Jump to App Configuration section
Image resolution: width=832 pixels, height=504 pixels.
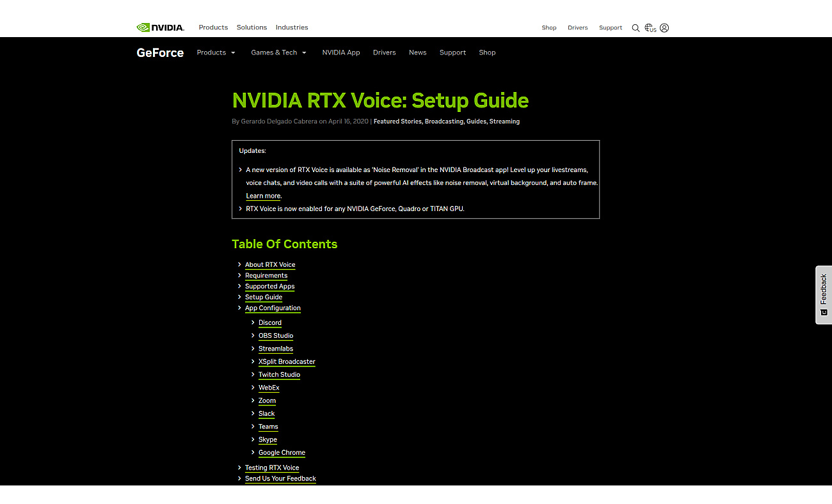click(273, 308)
